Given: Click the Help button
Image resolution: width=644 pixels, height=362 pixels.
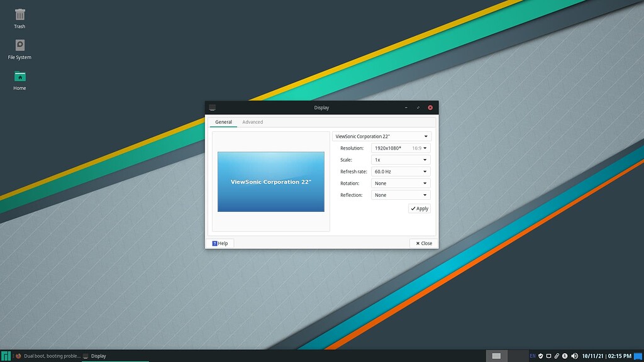Looking at the screenshot, I should pos(220,243).
